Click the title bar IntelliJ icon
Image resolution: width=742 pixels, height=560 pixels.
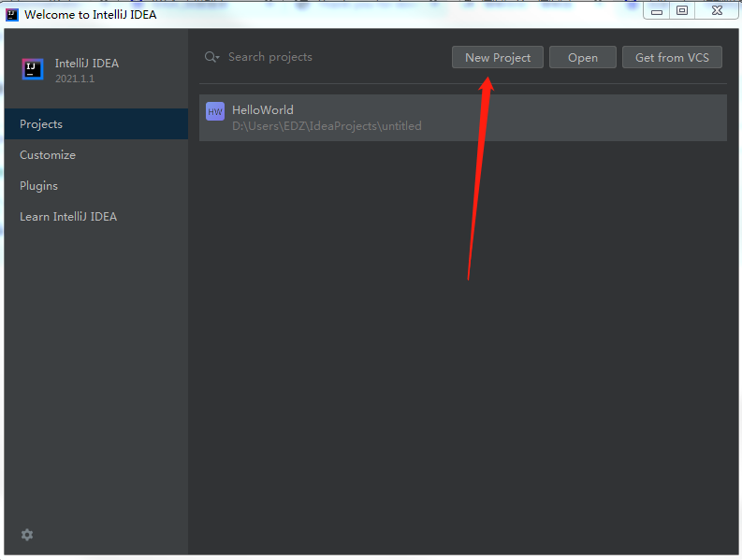(12, 15)
